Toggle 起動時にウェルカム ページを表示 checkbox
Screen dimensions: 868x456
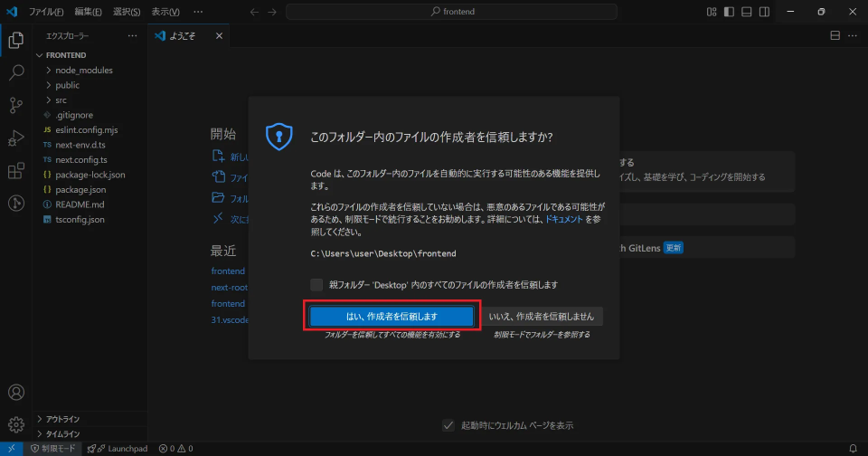click(448, 425)
